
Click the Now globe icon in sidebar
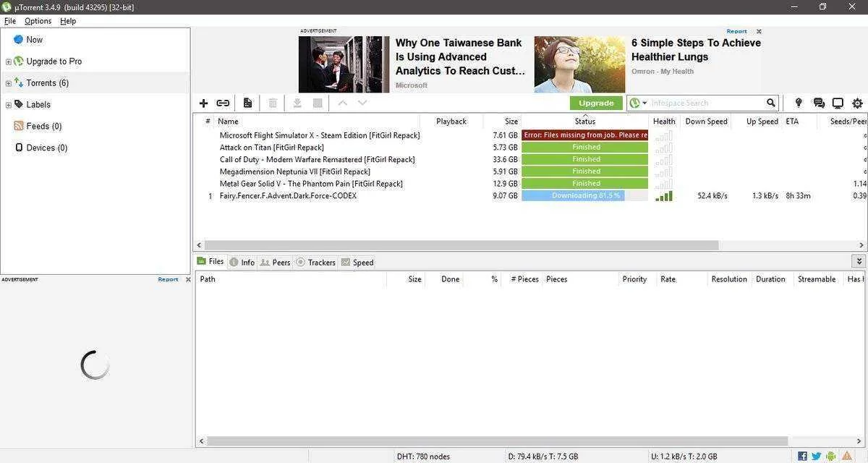click(18, 39)
